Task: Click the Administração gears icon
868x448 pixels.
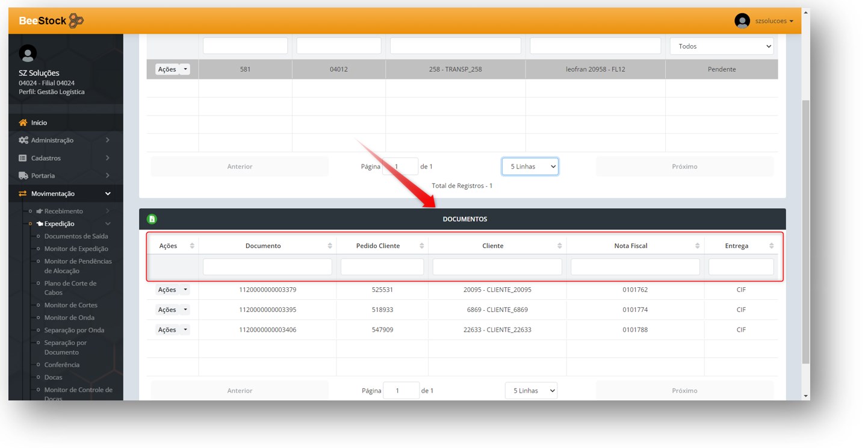Action: pyautogui.click(x=23, y=140)
